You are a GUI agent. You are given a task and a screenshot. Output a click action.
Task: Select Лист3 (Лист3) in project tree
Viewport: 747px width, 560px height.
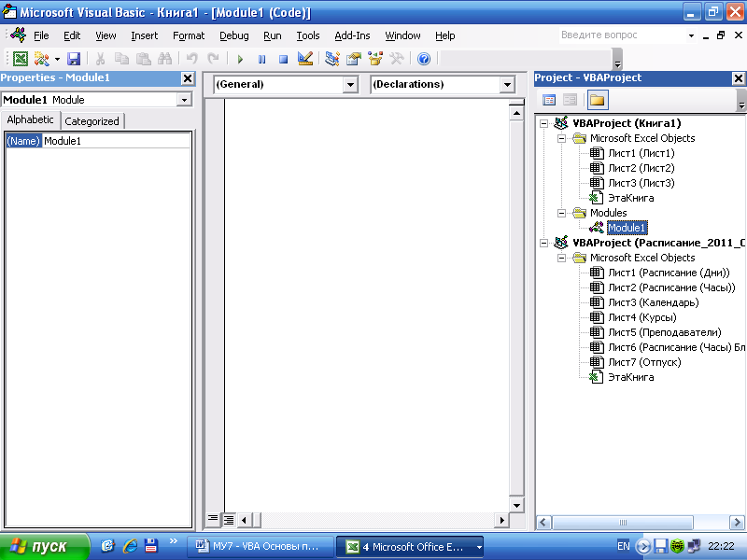click(641, 183)
